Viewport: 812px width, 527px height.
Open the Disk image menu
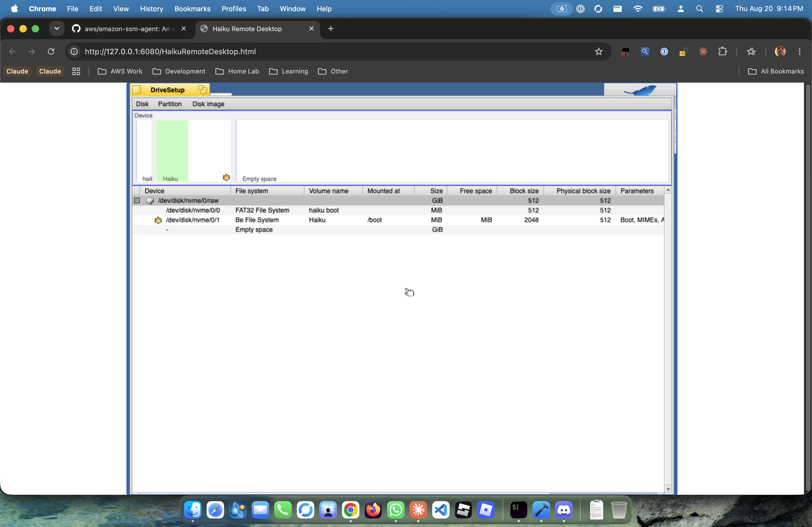[x=208, y=104]
